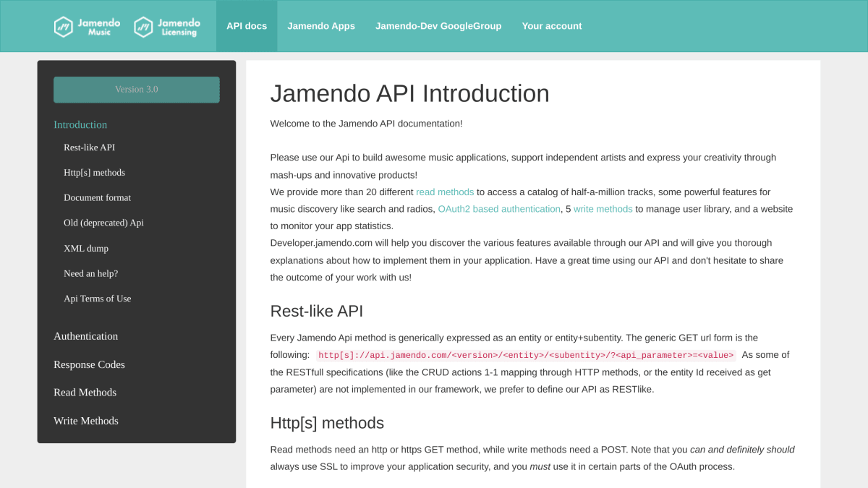The height and width of the screenshot is (488, 868).
Task: Click the Rest-like API heading in the content
Action: (x=317, y=311)
